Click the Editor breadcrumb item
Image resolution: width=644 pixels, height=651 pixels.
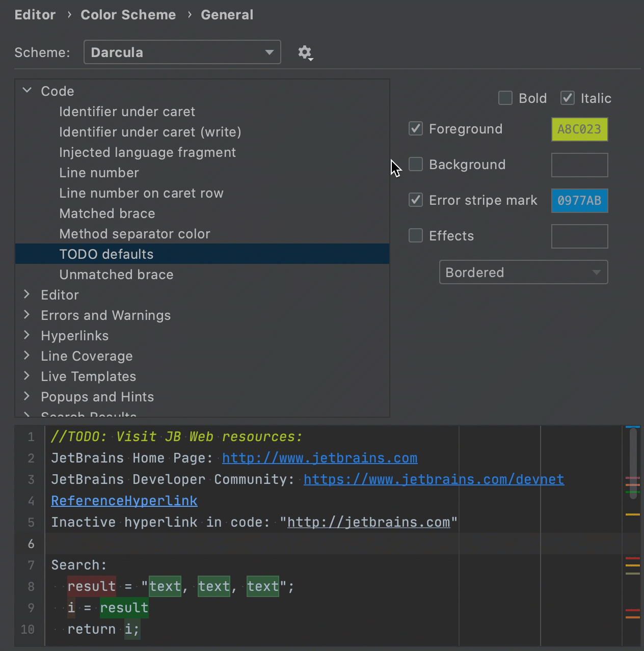point(35,15)
